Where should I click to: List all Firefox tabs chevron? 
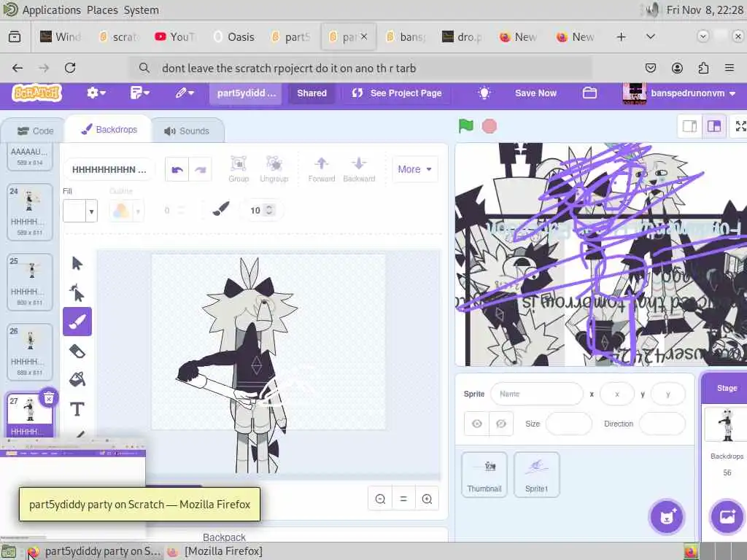(x=650, y=36)
